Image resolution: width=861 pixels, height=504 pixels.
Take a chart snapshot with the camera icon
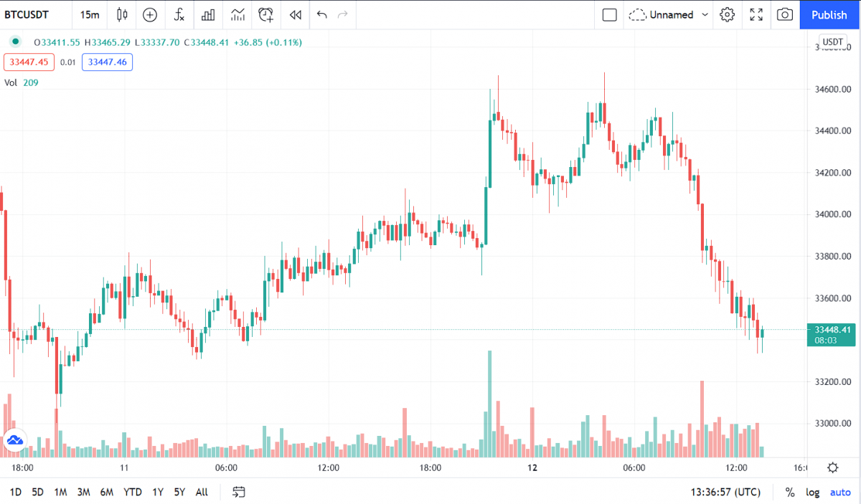tap(784, 14)
